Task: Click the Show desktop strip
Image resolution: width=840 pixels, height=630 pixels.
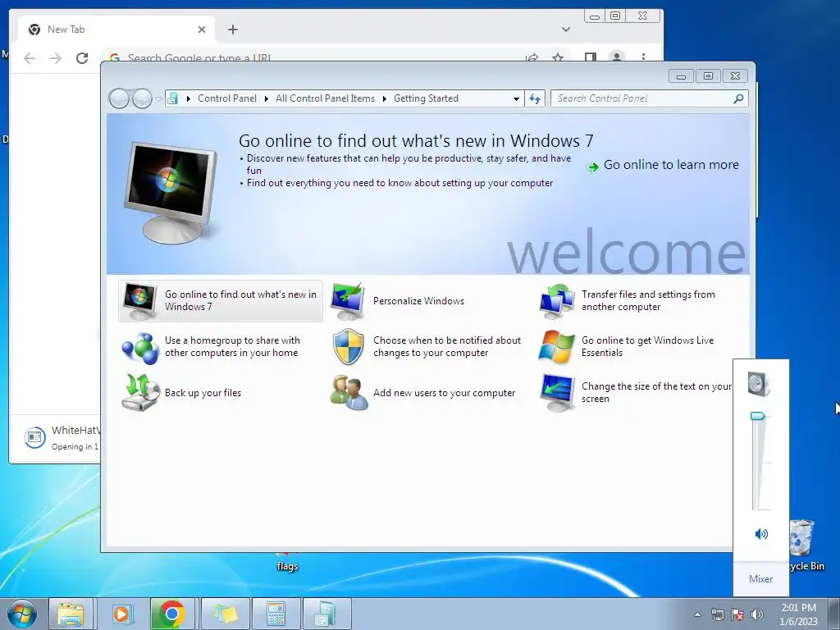Action: [834, 614]
